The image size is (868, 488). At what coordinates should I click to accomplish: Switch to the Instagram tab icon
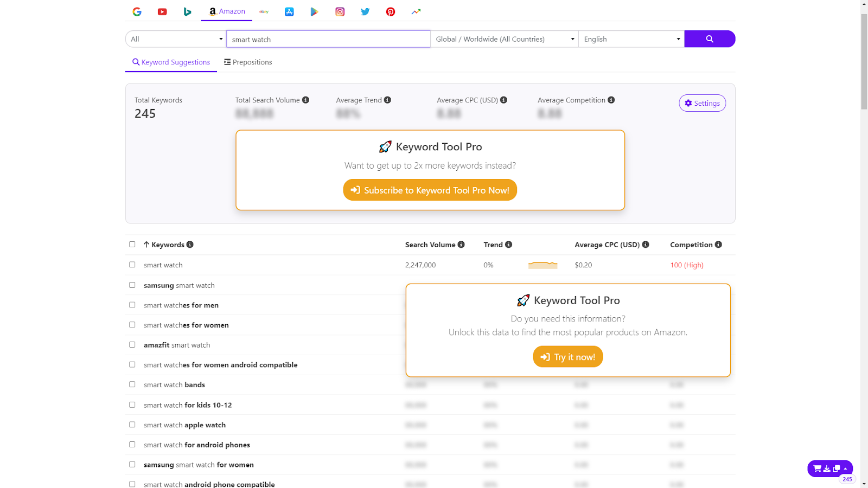pyautogui.click(x=340, y=11)
